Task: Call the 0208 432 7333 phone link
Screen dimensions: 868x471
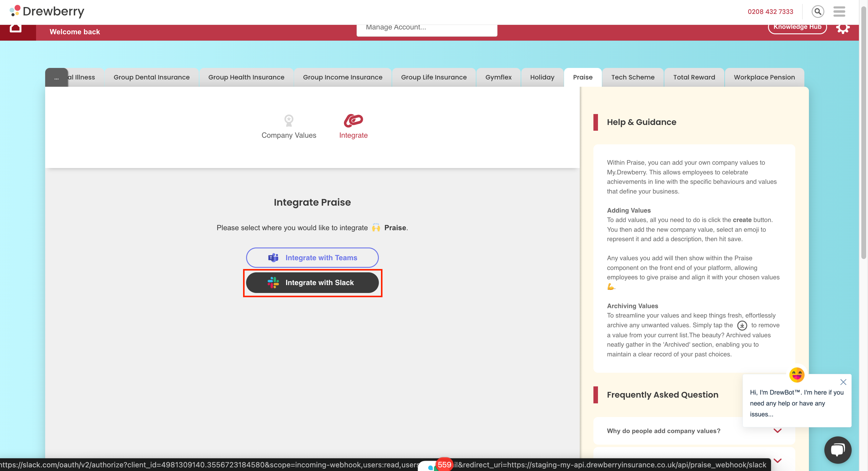Action: coord(770,12)
